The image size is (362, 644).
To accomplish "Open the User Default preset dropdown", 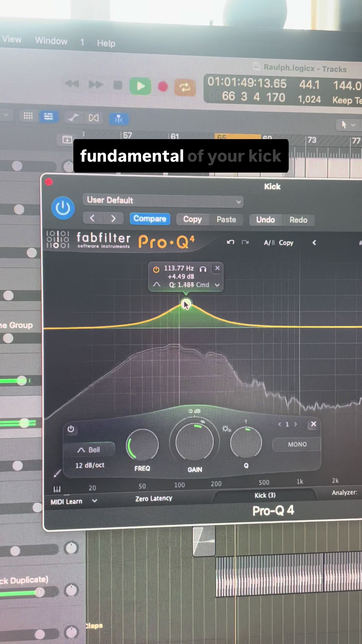I will click(163, 201).
